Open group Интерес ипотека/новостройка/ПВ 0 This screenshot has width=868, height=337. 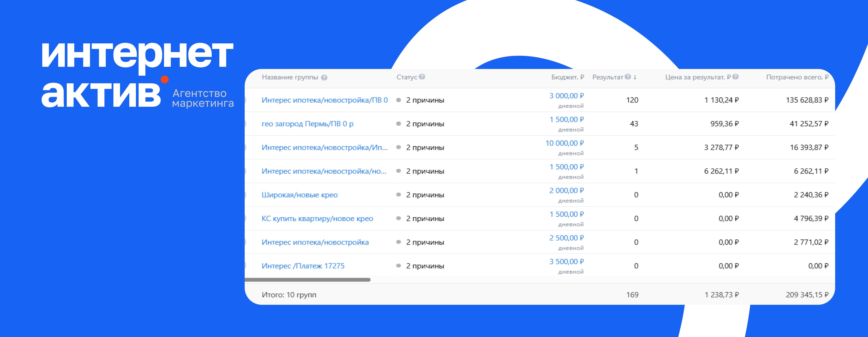pyautogui.click(x=325, y=100)
